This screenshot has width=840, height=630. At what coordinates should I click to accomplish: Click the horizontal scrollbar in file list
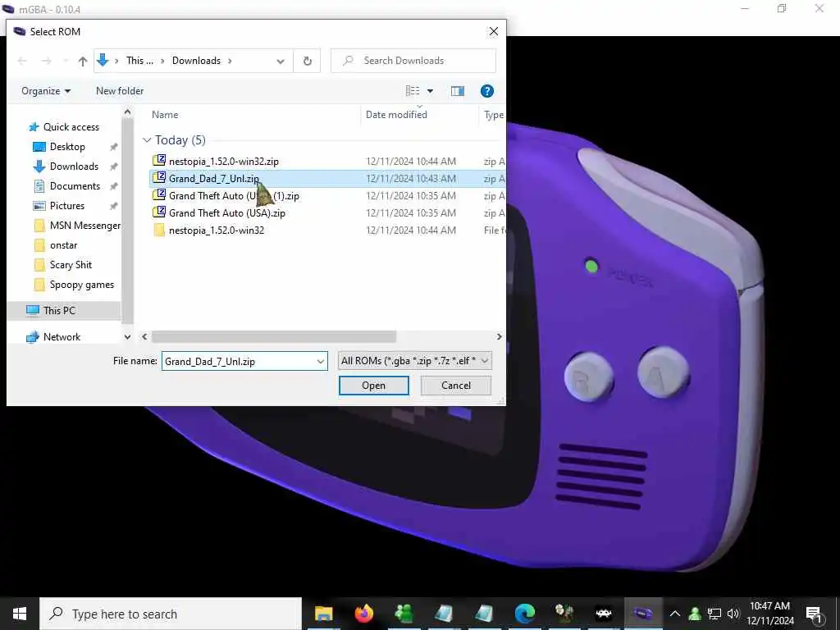point(274,336)
